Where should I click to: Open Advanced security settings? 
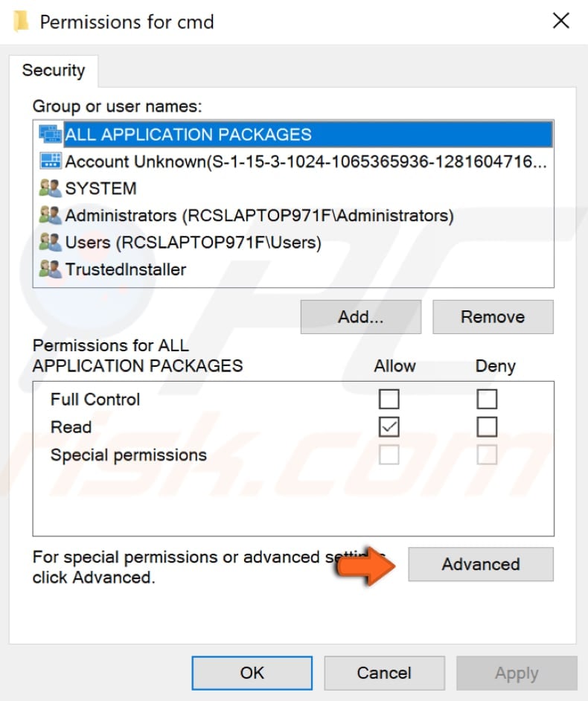(x=480, y=564)
